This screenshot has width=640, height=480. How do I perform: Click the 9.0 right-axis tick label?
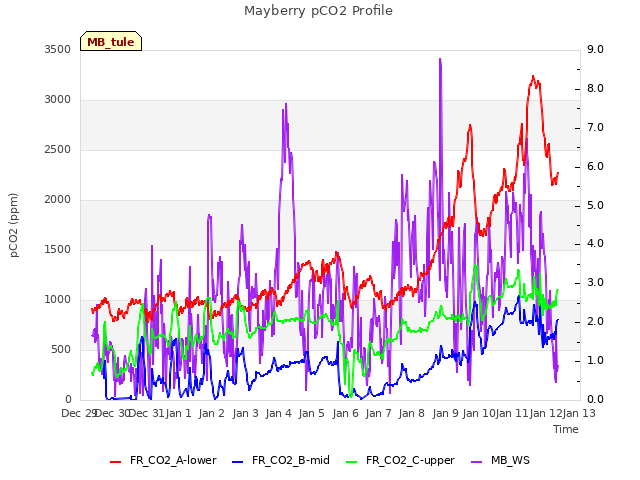click(x=595, y=49)
